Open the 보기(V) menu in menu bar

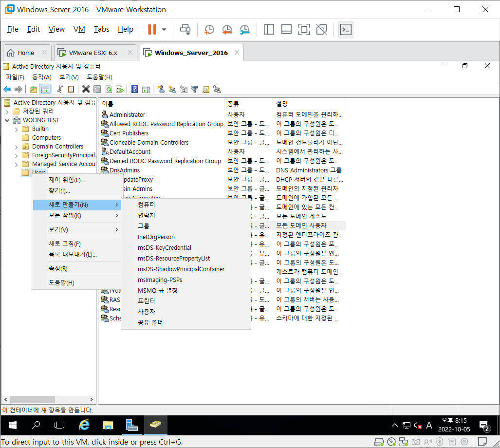click(x=69, y=77)
